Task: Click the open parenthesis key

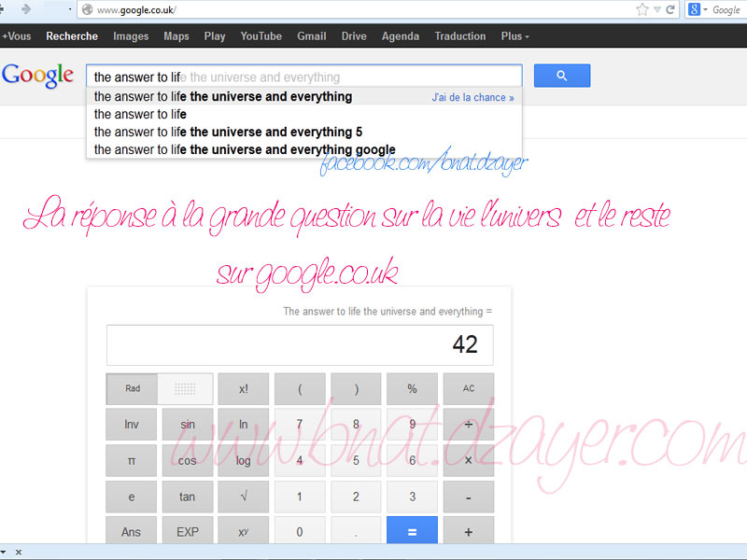Action: 300,388
